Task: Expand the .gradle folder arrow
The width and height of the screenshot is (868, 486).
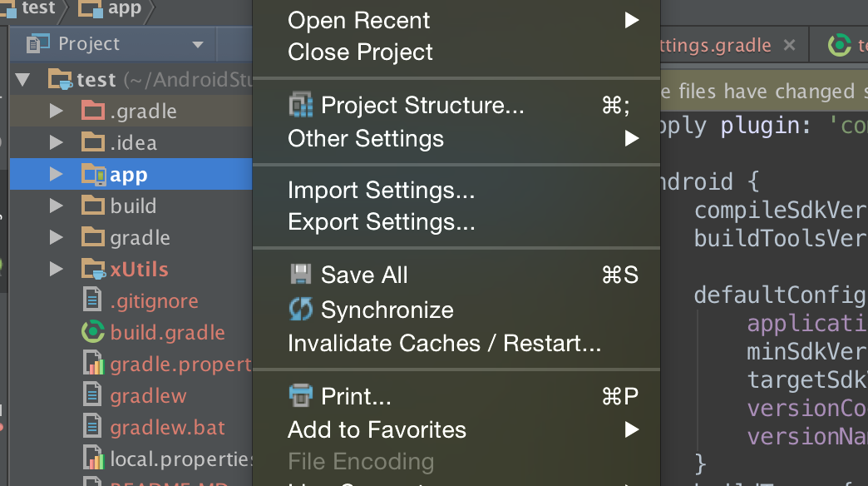Action: coord(56,111)
